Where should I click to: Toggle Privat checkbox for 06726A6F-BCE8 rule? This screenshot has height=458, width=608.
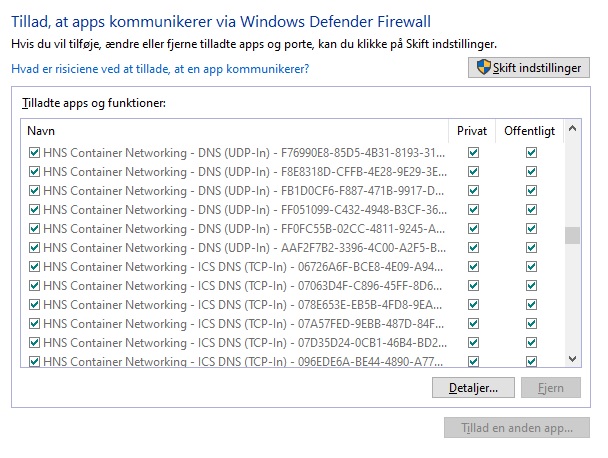coord(473,266)
